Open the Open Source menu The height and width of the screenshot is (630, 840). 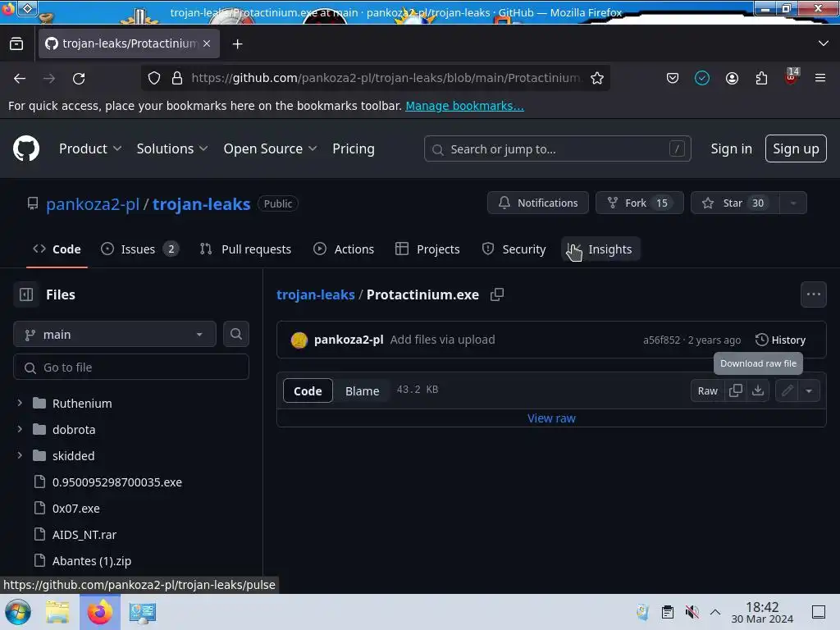click(x=270, y=148)
